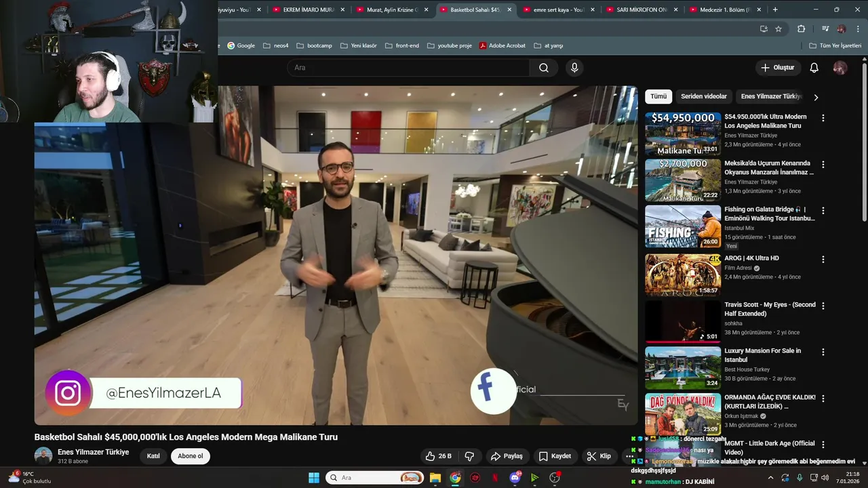Open options for Luxury Mansion For Sale video
Image resolution: width=868 pixels, height=488 pixels.
pos(823,352)
